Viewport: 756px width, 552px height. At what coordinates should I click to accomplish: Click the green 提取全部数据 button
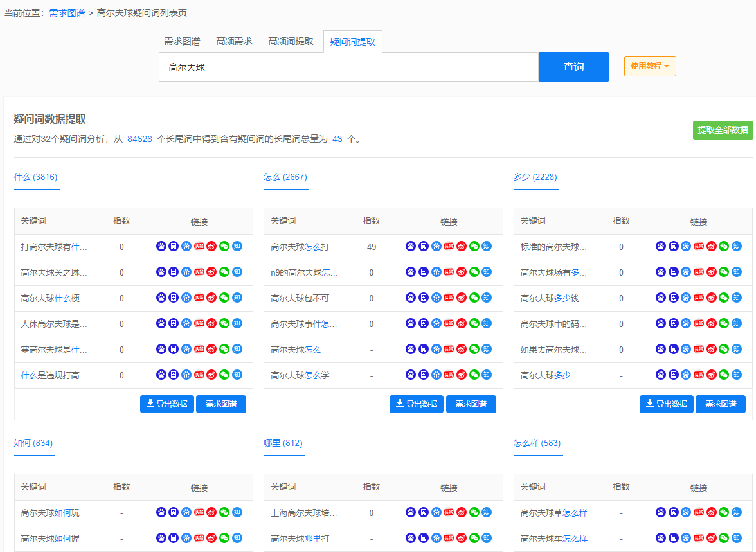(x=723, y=130)
